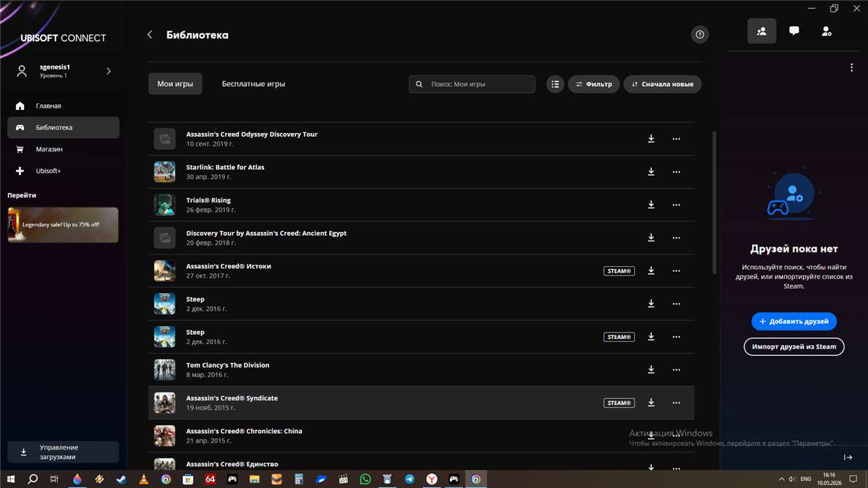Open more options for Odyssey Discovery Tour
Image resolution: width=868 pixels, height=488 pixels.
click(676, 139)
